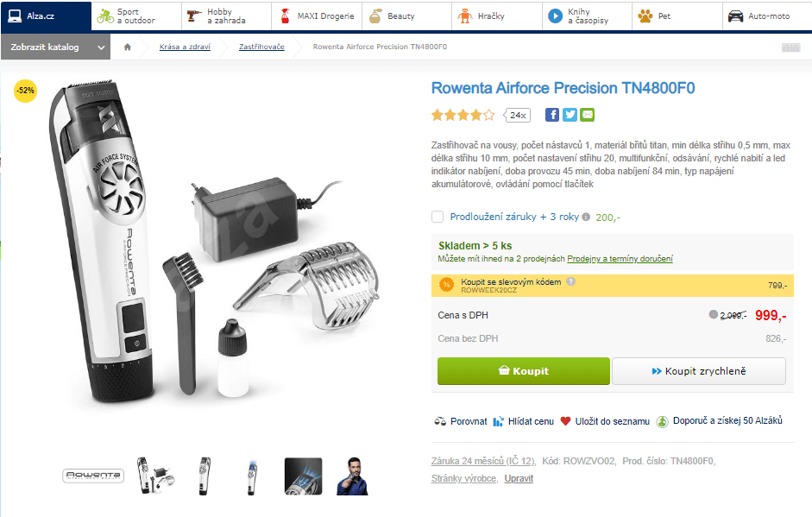This screenshot has height=517, width=812.
Task: Open warranty extension info icon
Action: pos(586,217)
